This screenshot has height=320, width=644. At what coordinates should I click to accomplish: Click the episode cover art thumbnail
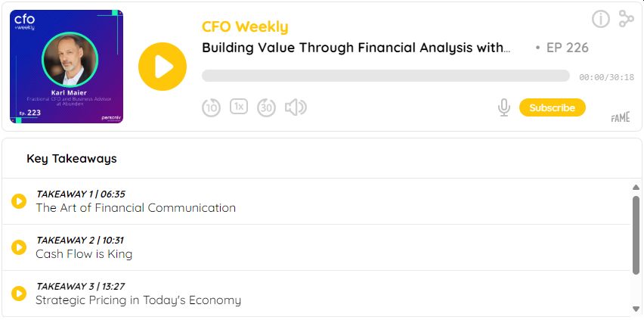(67, 67)
